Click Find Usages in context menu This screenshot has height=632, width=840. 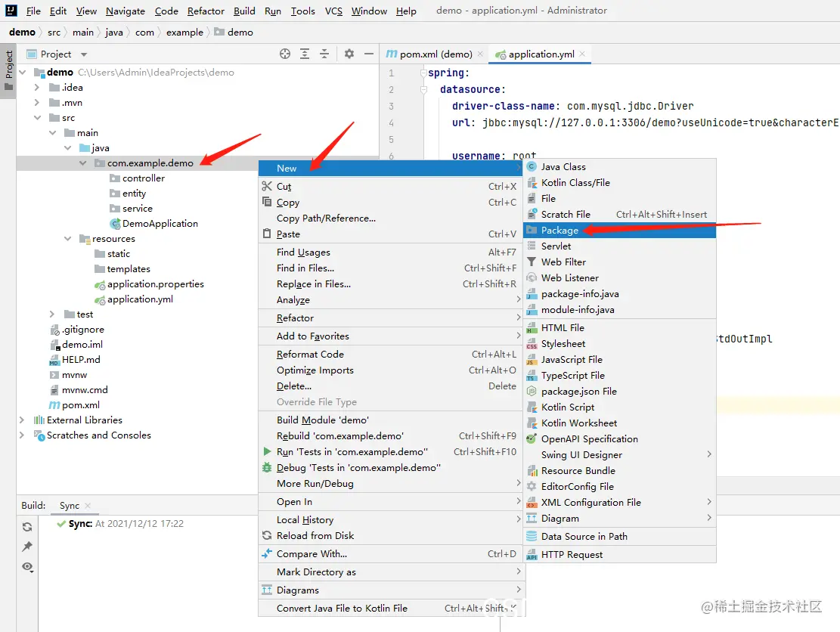tap(389, 252)
